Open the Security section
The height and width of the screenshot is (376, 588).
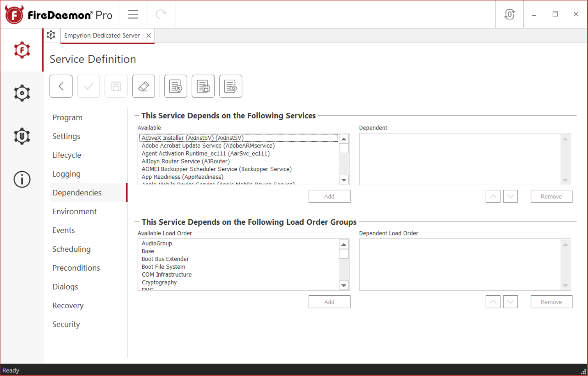[x=66, y=324]
